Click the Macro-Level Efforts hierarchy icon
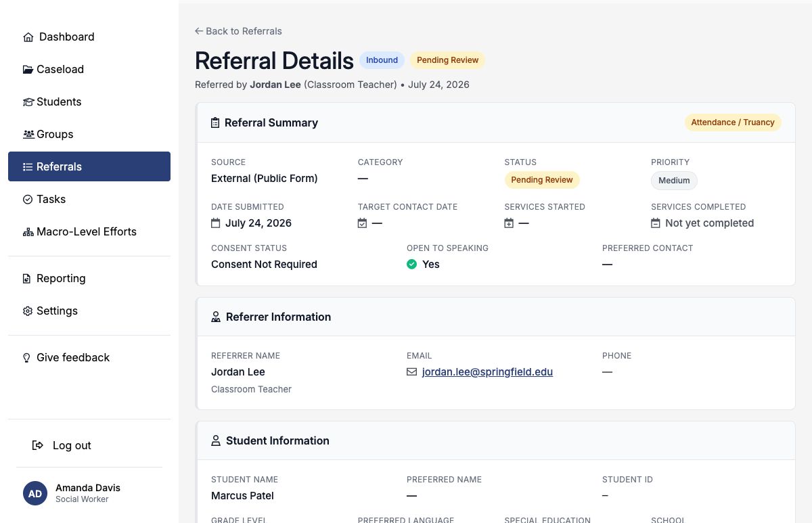This screenshot has width=812, height=523. point(28,232)
